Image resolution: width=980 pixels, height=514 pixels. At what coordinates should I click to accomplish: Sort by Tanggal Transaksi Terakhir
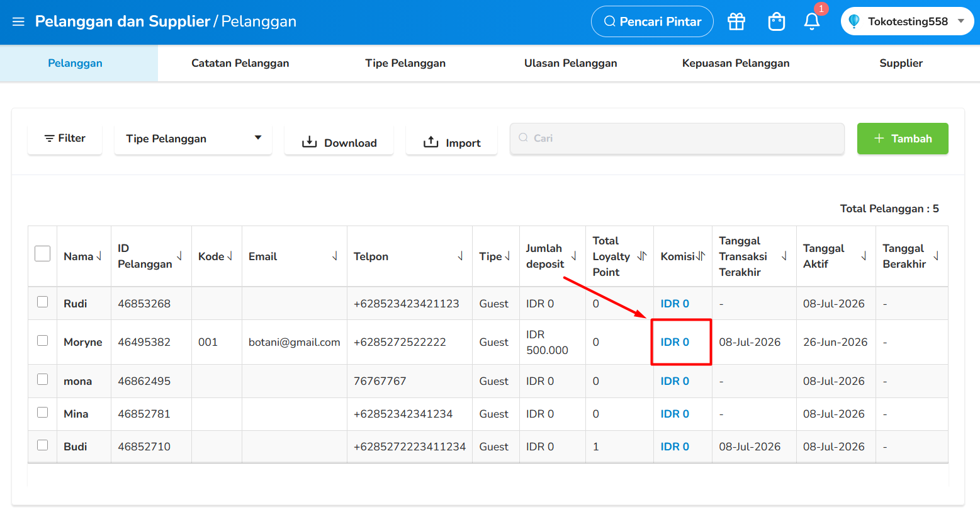coord(784,256)
